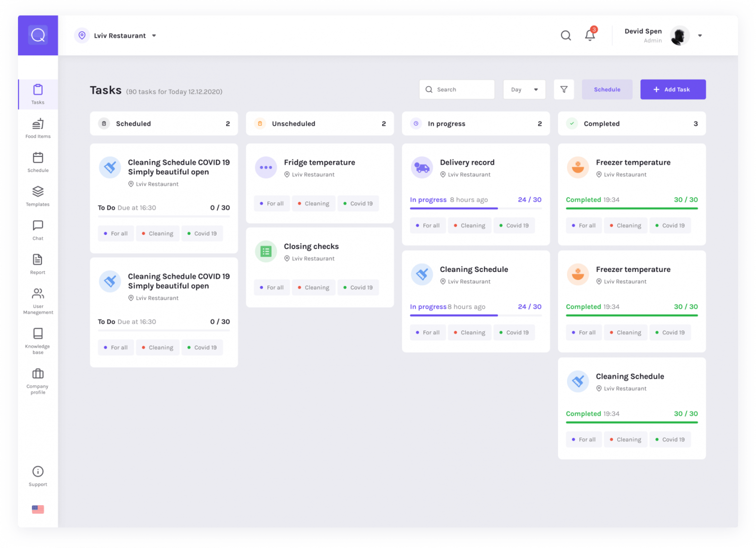
Task: Click the Scheduled column status icon
Action: point(104,123)
